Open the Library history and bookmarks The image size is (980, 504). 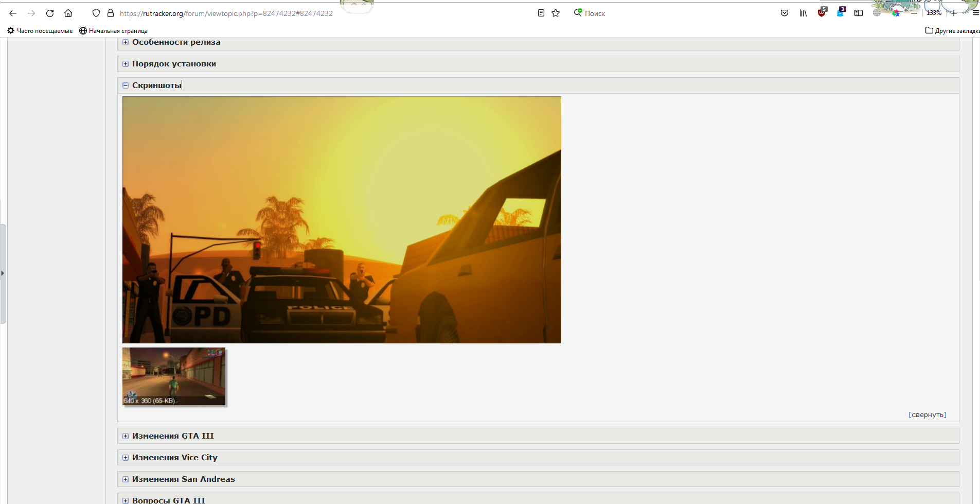(x=803, y=13)
